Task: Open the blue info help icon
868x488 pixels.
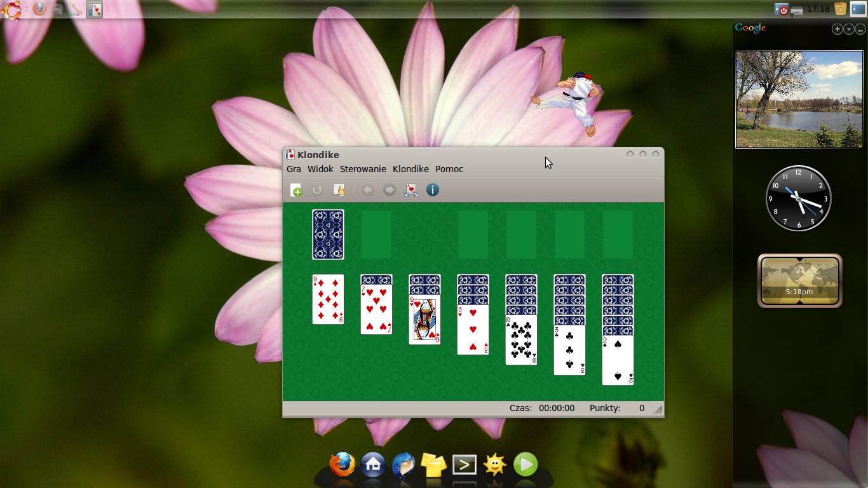Action: coord(433,190)
